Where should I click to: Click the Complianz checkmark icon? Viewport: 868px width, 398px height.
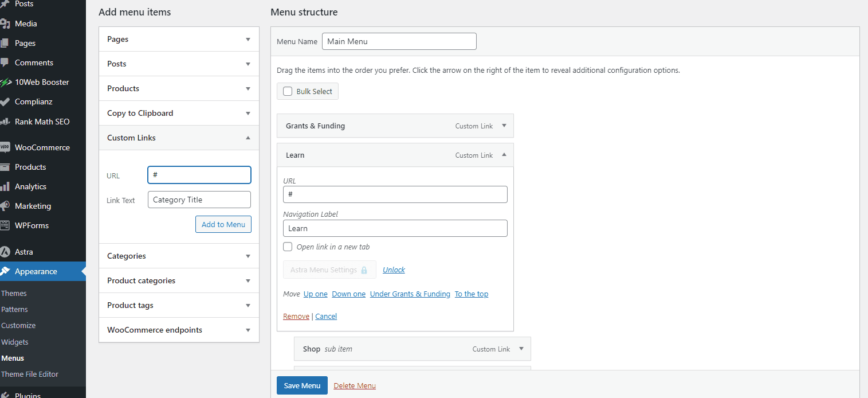(5, 102)
